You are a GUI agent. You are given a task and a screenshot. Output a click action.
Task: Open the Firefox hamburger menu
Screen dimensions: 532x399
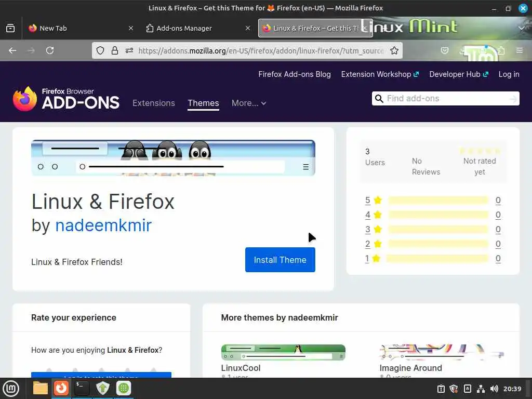[520, 50]
